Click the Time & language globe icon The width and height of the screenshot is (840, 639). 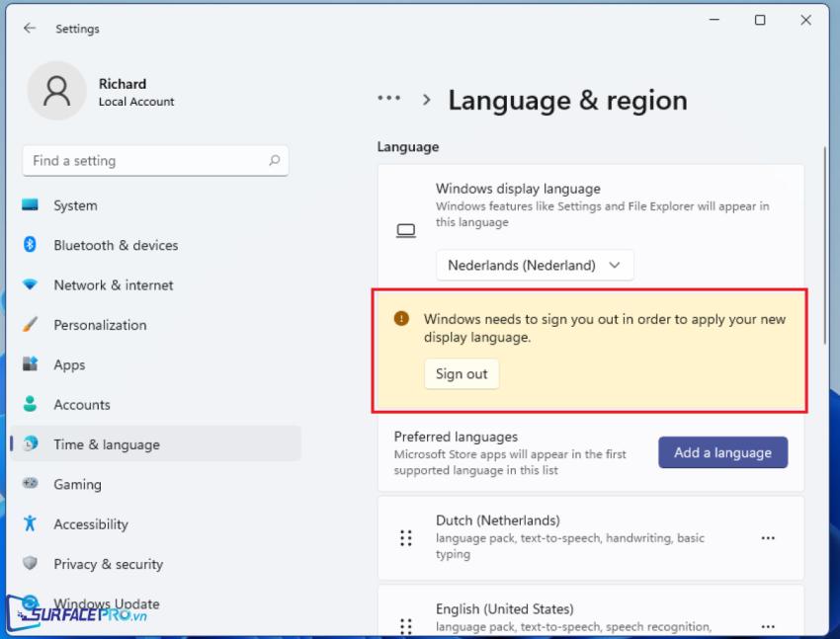(31, 443)
